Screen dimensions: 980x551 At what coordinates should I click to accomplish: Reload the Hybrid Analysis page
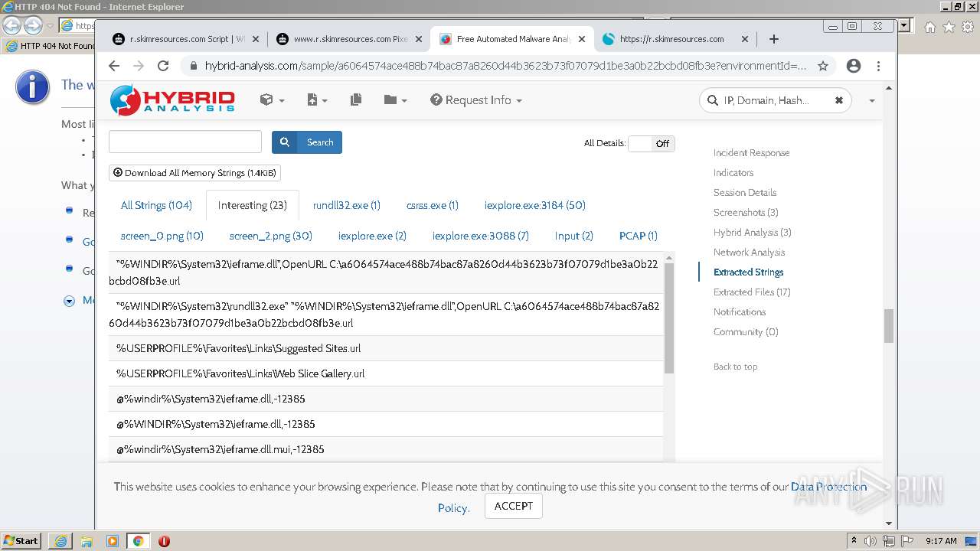(x=163, y=66)
